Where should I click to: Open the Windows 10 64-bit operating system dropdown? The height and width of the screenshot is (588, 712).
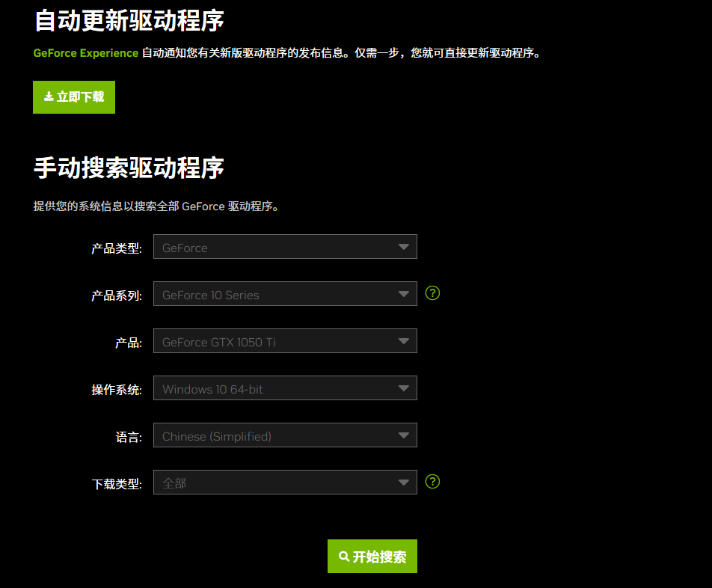(x=284, y=388)
